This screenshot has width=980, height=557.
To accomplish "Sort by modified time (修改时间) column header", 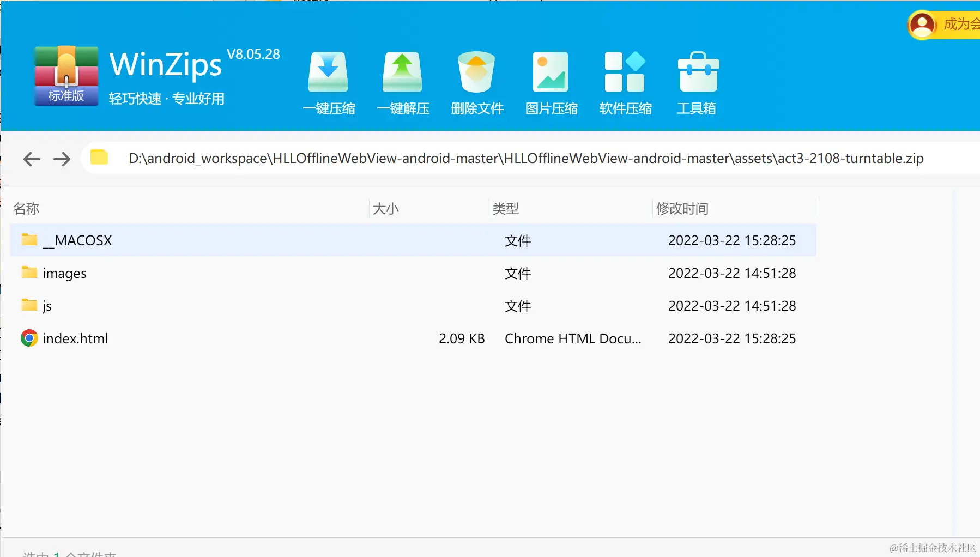I will [x=682, y=209].
